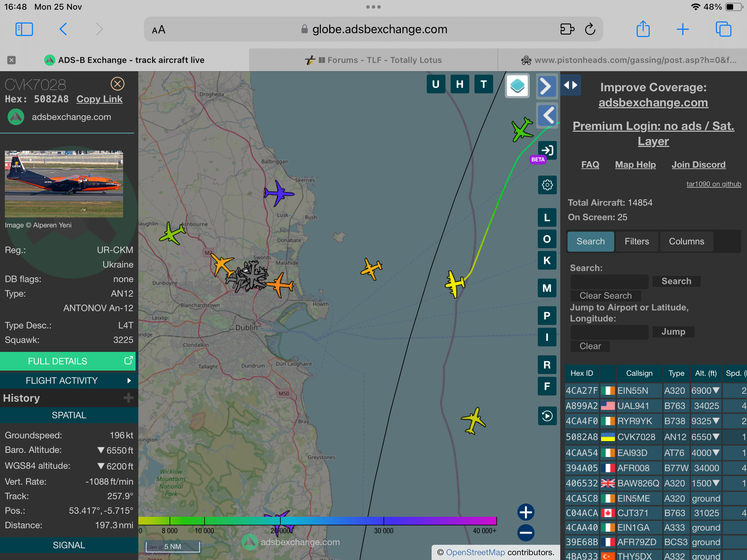
Task: Click the beta login arrow icon
Action: pyautogui.click(x=548, y=150)
